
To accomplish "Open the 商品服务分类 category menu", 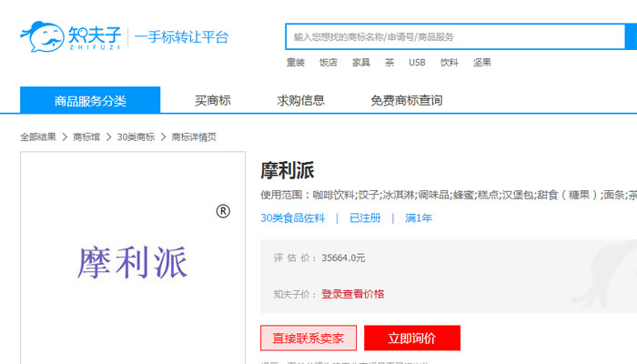I will (90, 100).
